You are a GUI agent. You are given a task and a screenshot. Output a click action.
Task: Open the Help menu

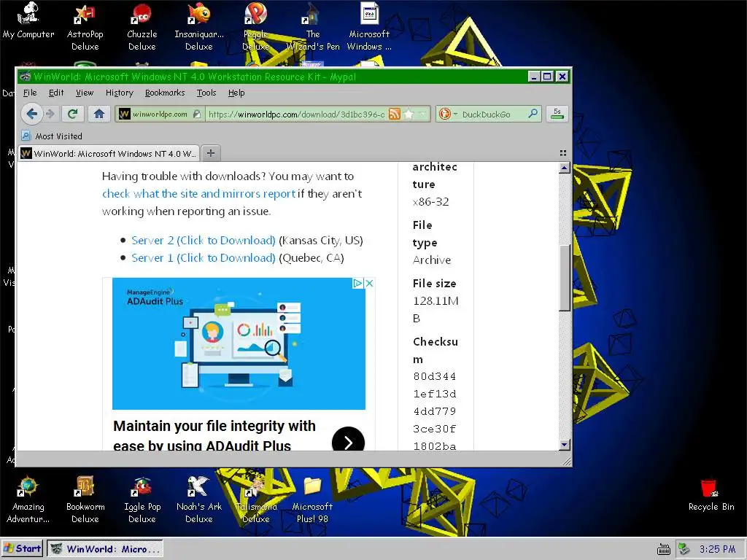tap(236, 93)
